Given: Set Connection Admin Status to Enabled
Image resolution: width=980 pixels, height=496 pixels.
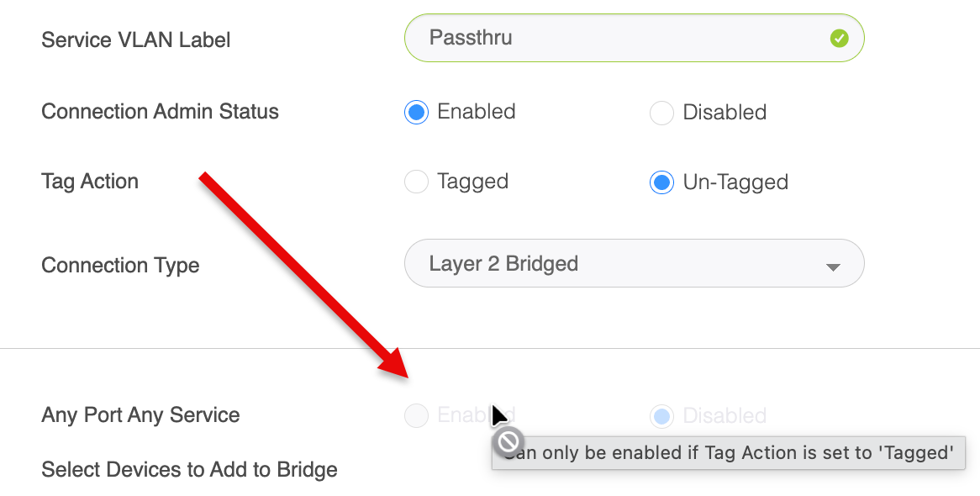Looking at the screenshot, I should [417, 112].
